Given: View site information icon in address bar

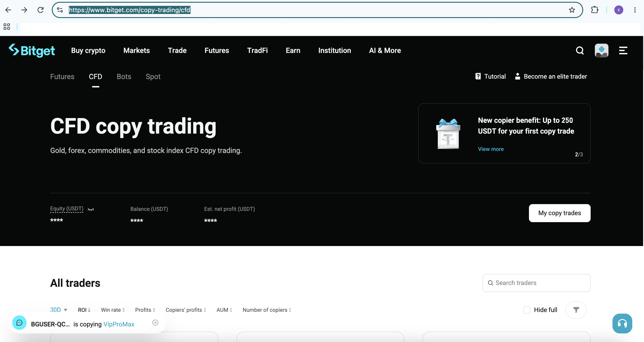Looking at the screenshot, I should point(60,10).
